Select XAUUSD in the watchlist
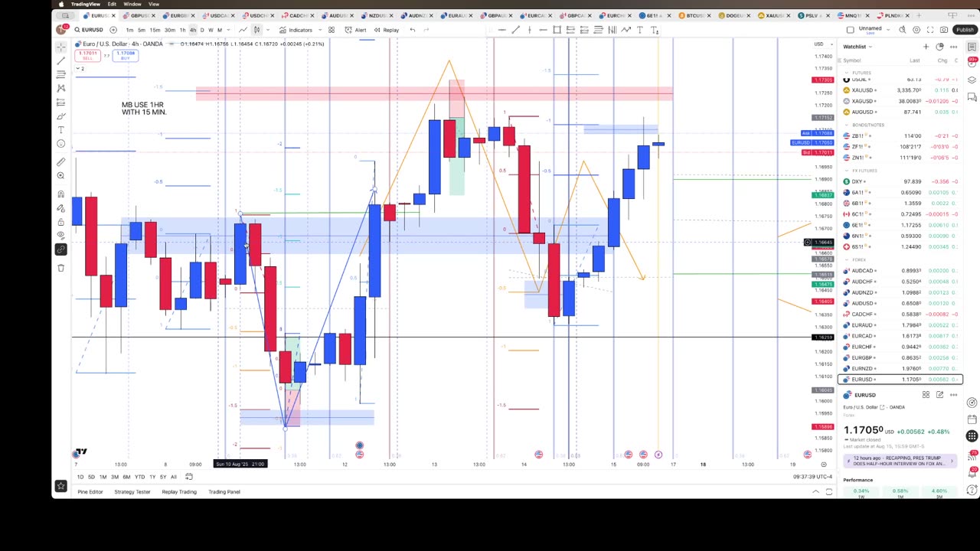980x551 pixels. point(900,90)
